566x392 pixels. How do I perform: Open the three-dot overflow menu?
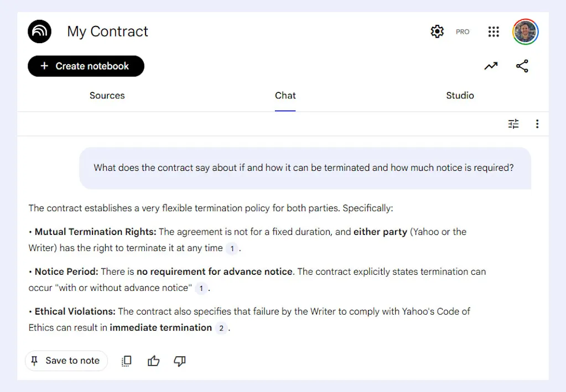point(537,124)
